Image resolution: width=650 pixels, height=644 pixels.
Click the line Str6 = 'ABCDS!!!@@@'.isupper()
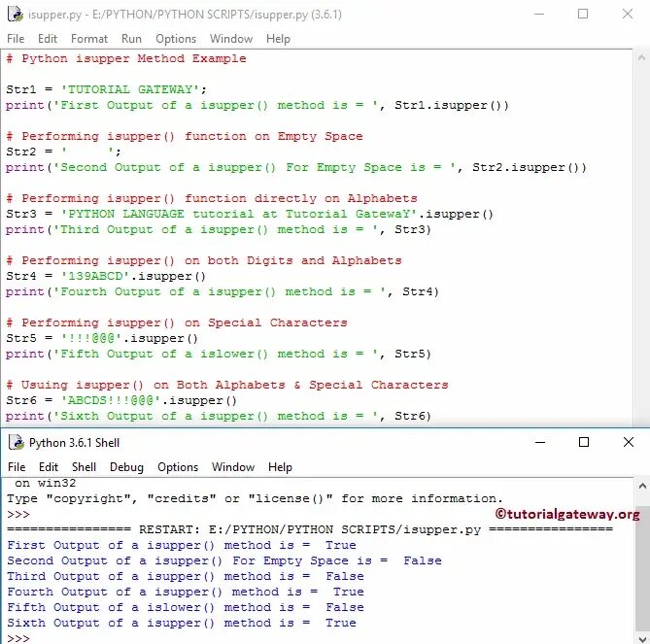(121, 400)
